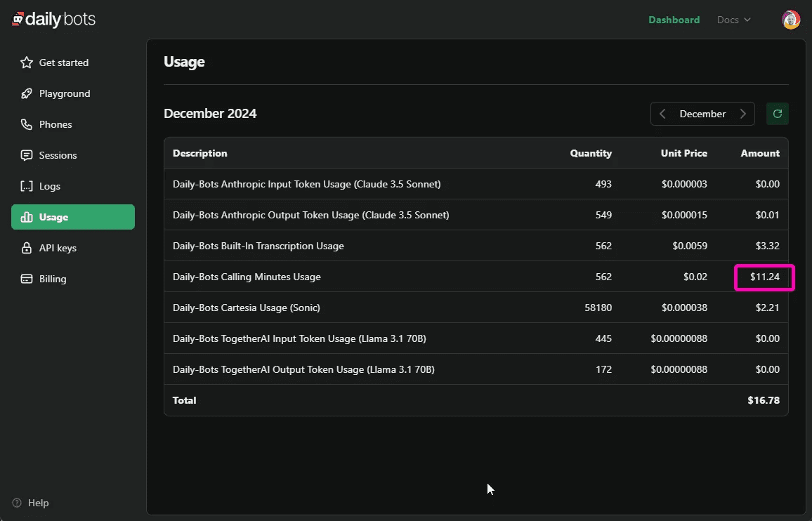Click the credit card Billing icon
The width and height of the screenshot is (812, 521).
(x=27, y=279)
